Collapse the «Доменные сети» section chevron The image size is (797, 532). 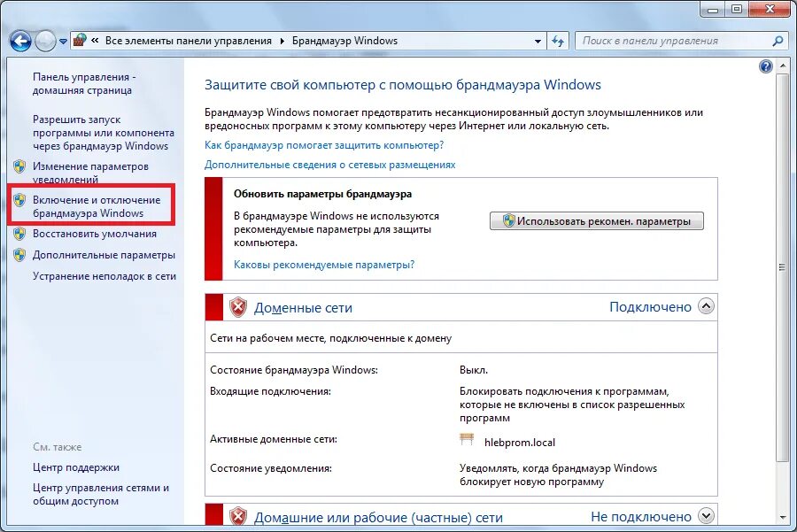[706, 306]
